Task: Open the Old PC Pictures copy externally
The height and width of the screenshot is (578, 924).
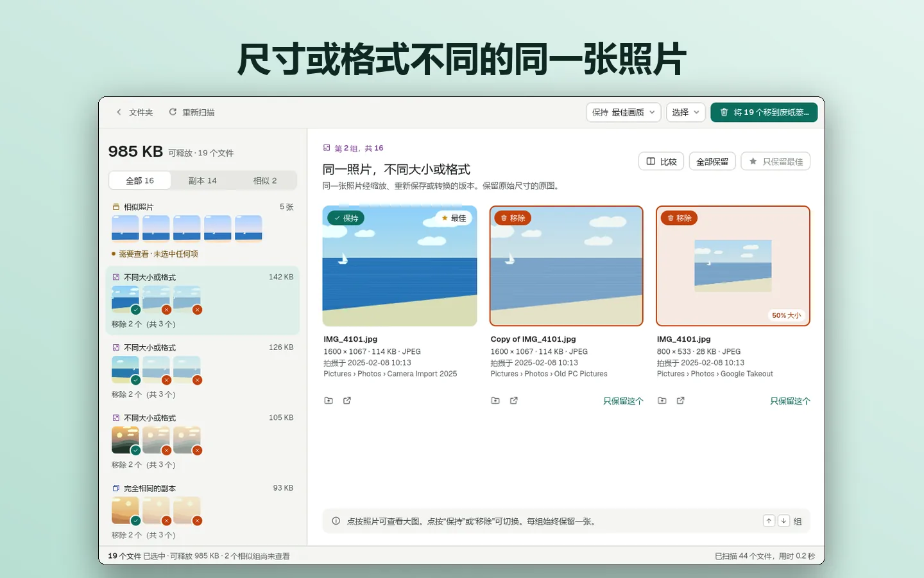Action: (514, 401)
